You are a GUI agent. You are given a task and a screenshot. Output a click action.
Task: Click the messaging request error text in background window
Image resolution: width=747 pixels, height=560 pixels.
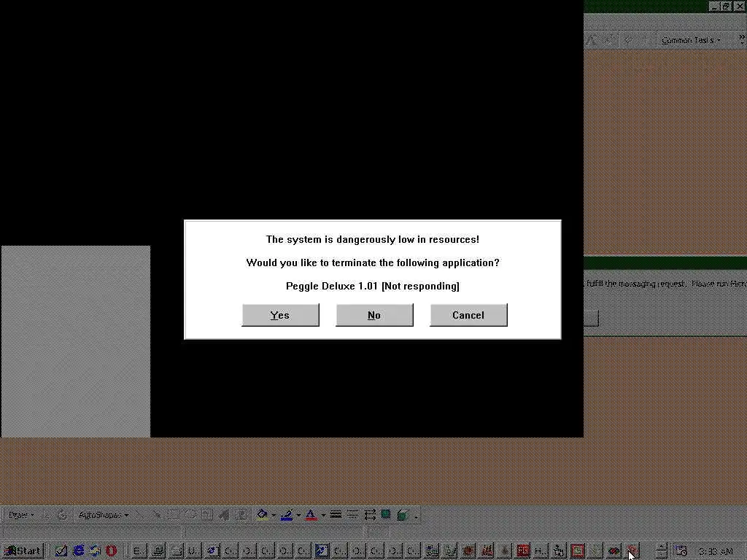665,284
